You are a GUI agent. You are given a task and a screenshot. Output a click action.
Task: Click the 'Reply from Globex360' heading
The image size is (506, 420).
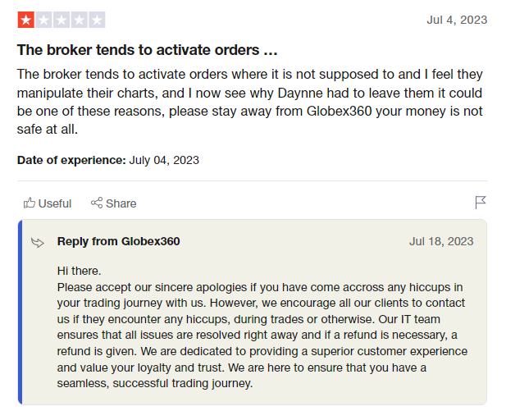[x=119, y=241]
